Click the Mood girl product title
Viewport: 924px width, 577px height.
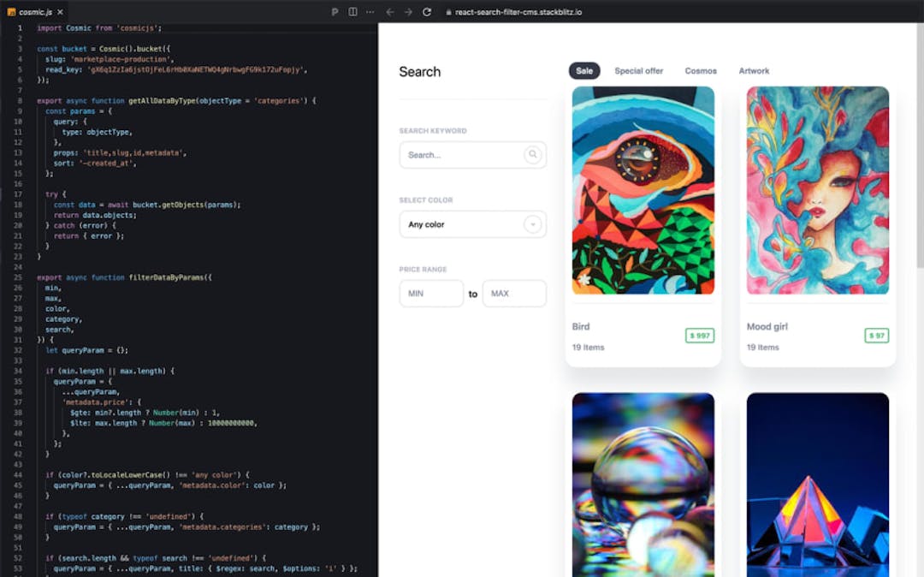point(767,326)
